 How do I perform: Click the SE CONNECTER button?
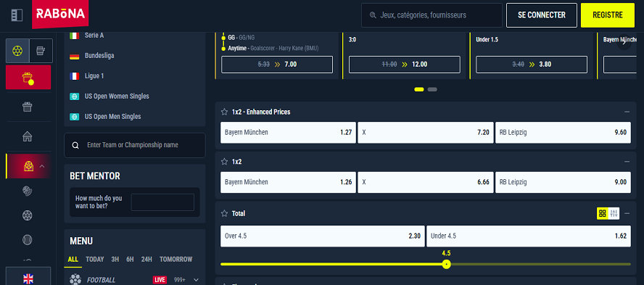pos(542,15)
